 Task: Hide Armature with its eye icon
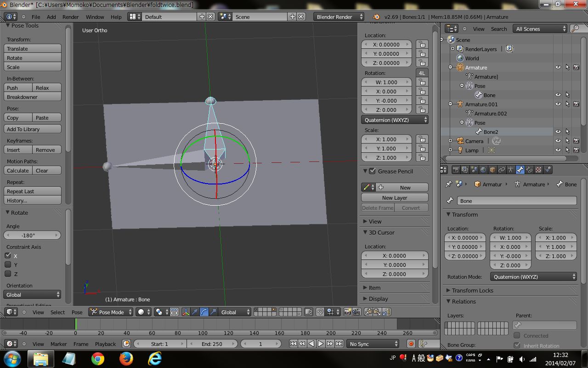point(558,67)
